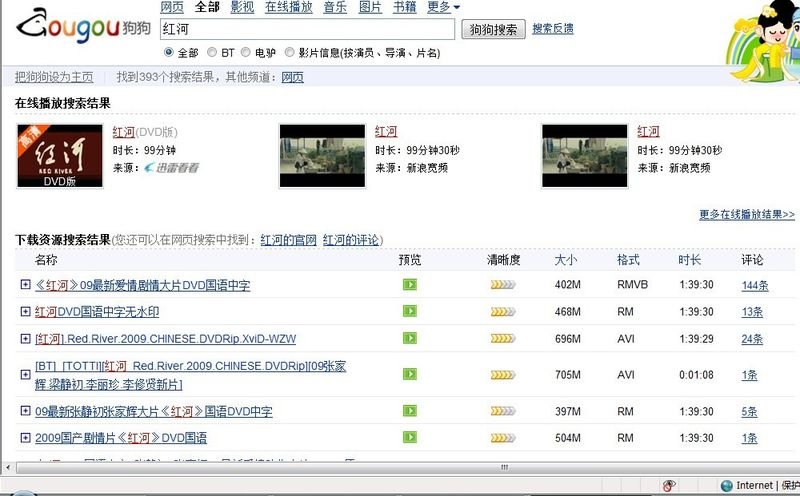Switch to the 影视 tab
This screenshot has width=800, height=496.
(x=242, y=7)
